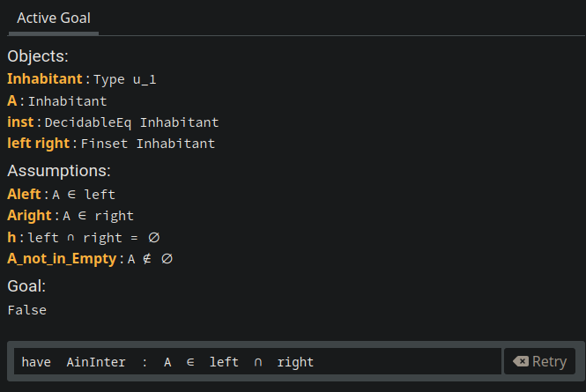Click the Goal heading

pos(26,286)
